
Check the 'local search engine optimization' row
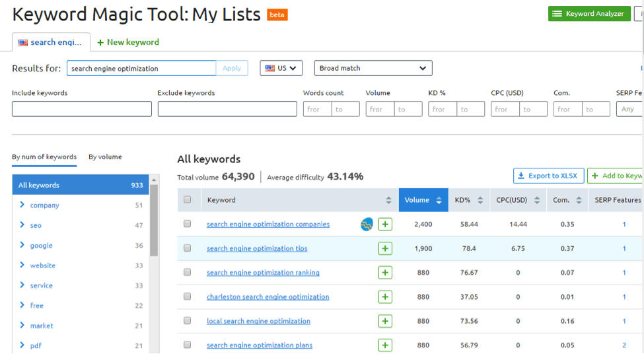pyautogui.click(x=188, y=321)
